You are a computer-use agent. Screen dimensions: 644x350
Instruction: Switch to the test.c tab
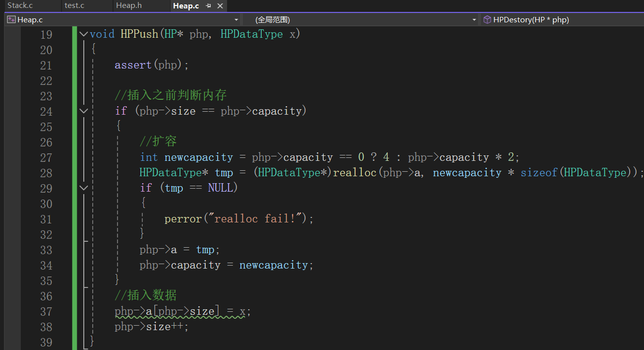pyautogui.click(x=74, y=5)
